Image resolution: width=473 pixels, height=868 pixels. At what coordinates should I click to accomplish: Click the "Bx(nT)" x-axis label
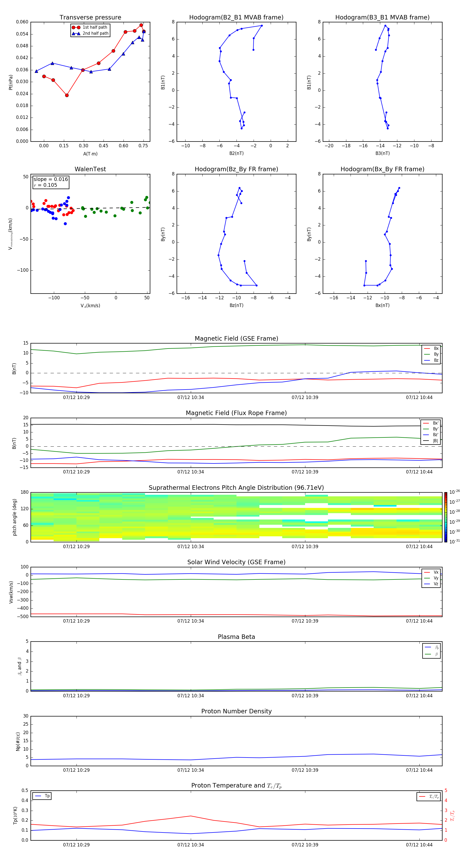(382, 305)
